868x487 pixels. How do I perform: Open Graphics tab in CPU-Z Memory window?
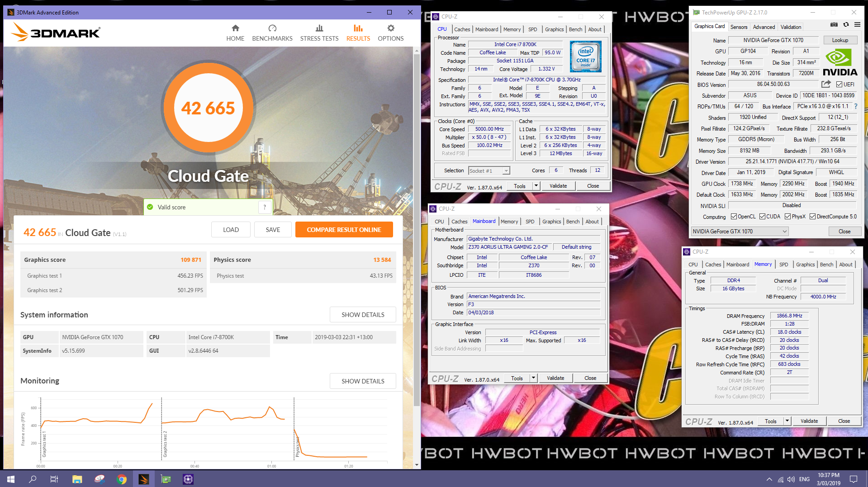(805, 265)
